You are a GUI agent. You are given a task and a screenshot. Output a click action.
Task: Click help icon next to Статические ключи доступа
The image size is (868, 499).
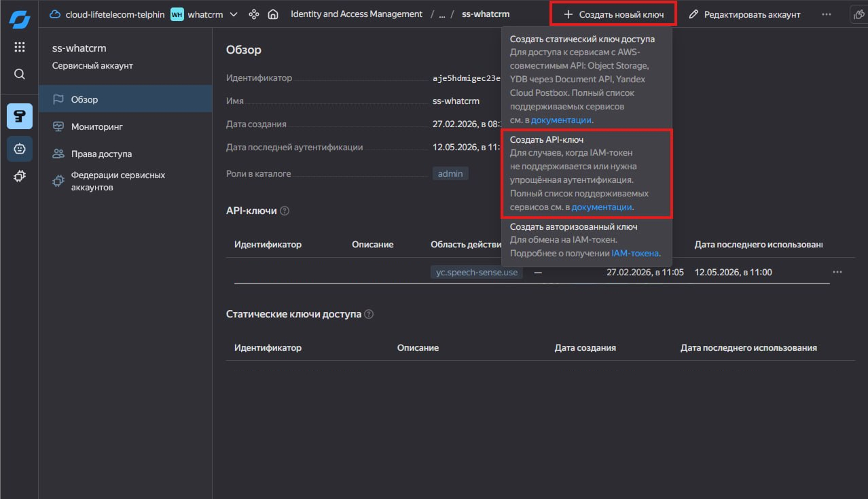(369, 315)
